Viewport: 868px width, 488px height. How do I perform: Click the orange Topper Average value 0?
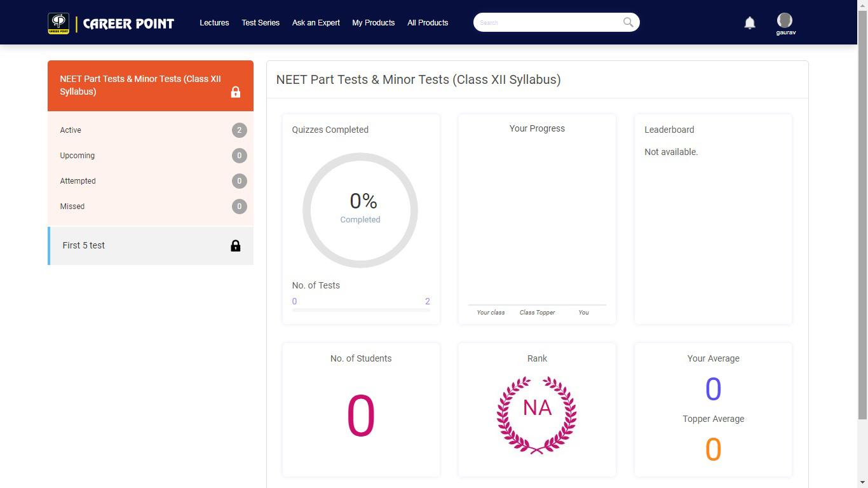point(714,449)
